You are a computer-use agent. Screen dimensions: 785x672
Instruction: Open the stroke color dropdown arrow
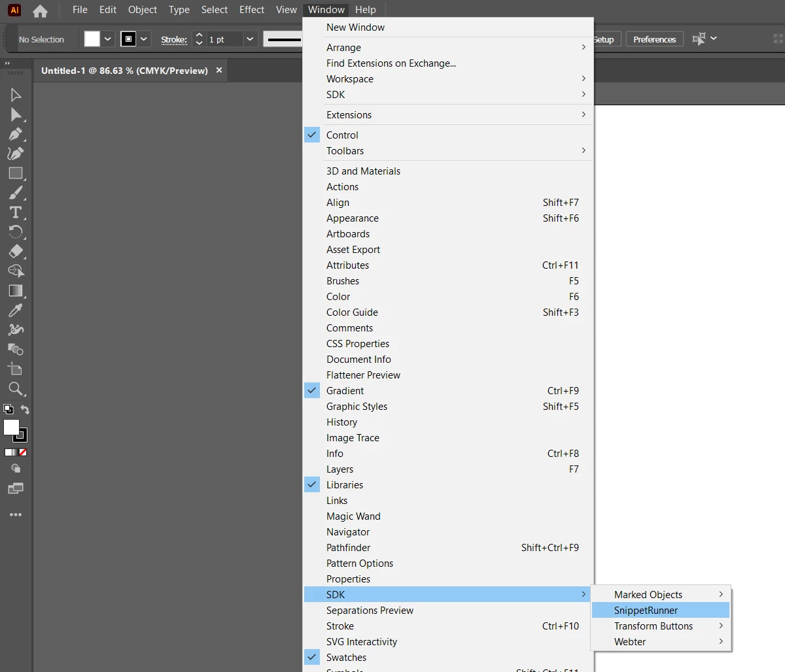point(144,39)
